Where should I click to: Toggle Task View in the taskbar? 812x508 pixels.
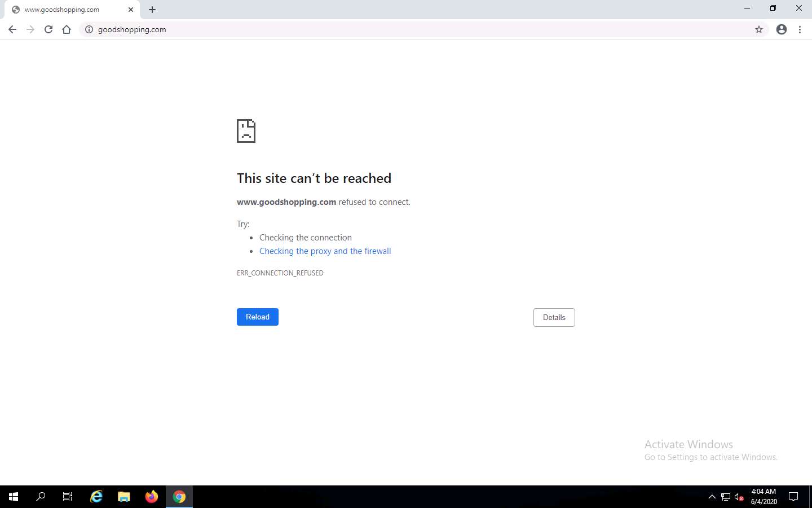(x=67, y=497)
